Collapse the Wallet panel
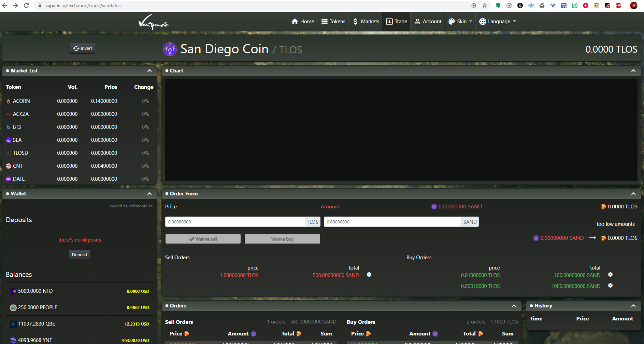Screen dimensions: 644x344 [x=149, y=194]
